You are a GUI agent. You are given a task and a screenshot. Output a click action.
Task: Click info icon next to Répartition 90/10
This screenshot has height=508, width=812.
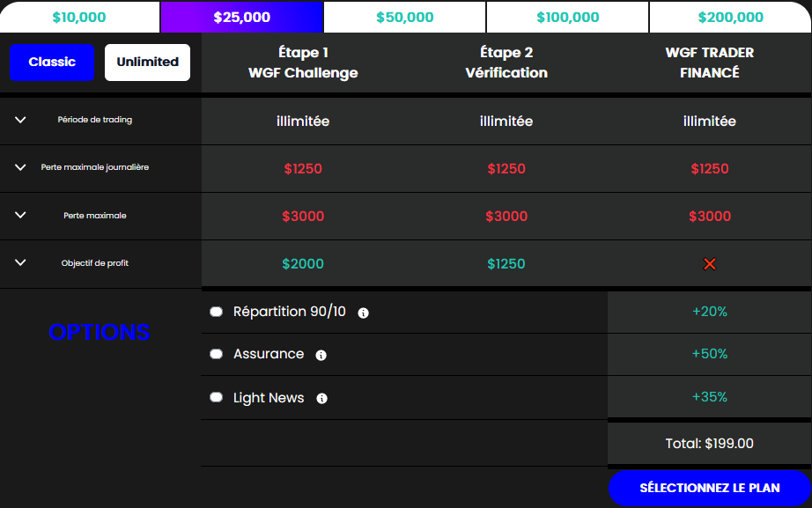(x=364, y=313)
